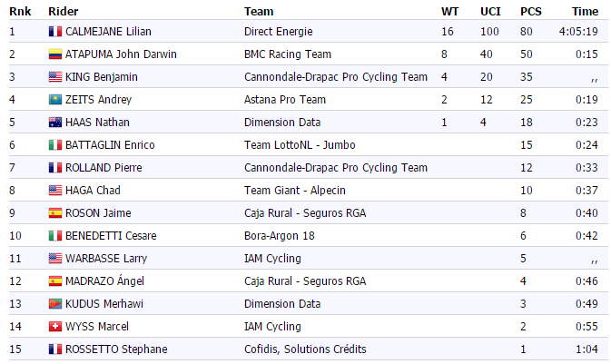This screenshot has width=611, height=364.
Task: Open the BMC Racing Team link
Action: (288, 54)
